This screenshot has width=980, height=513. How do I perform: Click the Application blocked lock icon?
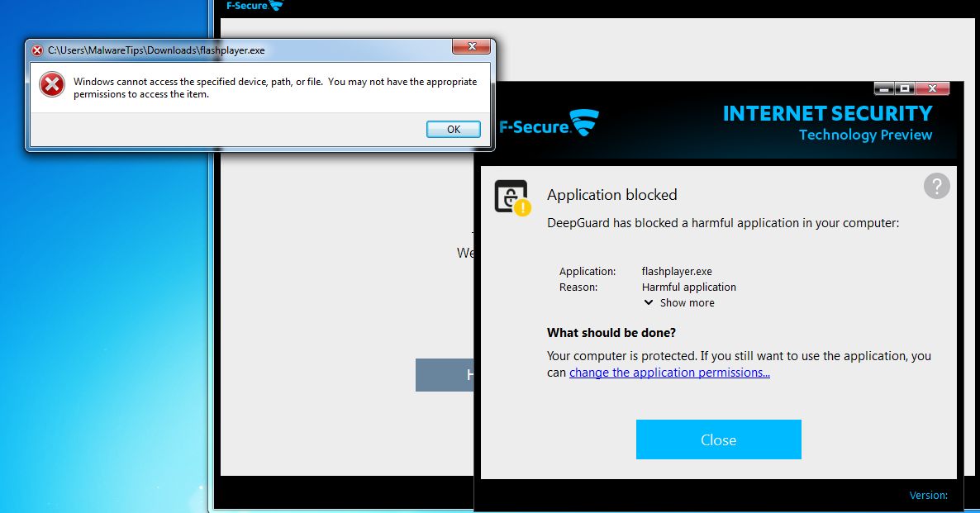pyautogui.click(x=512, y=197)
